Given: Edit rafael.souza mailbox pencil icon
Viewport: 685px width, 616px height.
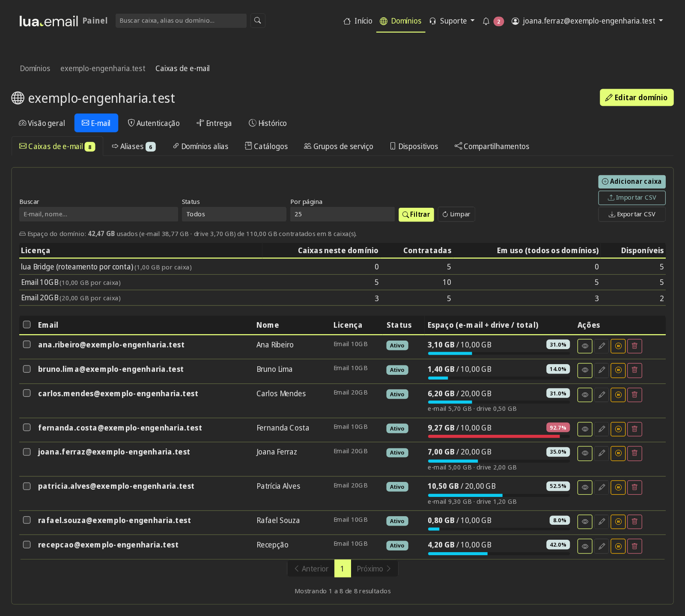Looking at the screenshot, I should tap(602, 522).
